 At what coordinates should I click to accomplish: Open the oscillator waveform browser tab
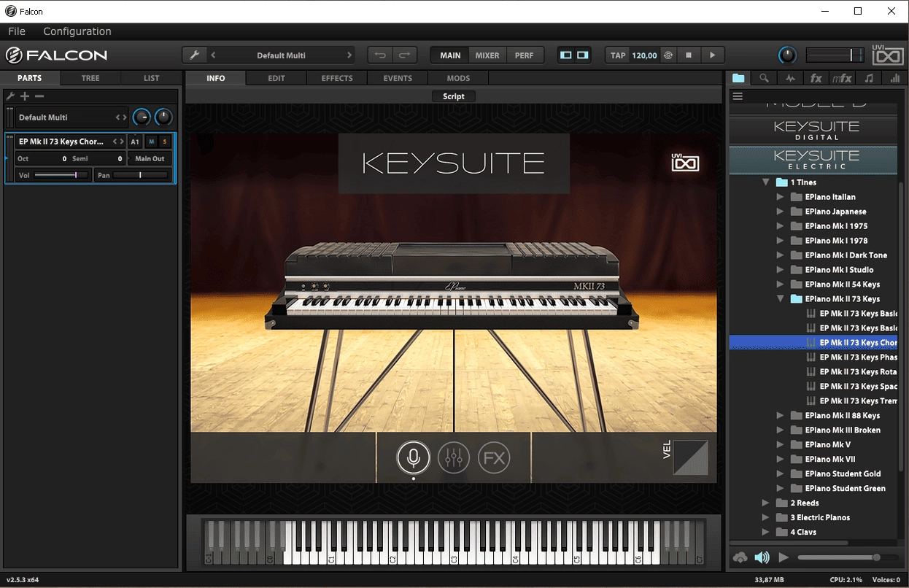tap(790, 78)
